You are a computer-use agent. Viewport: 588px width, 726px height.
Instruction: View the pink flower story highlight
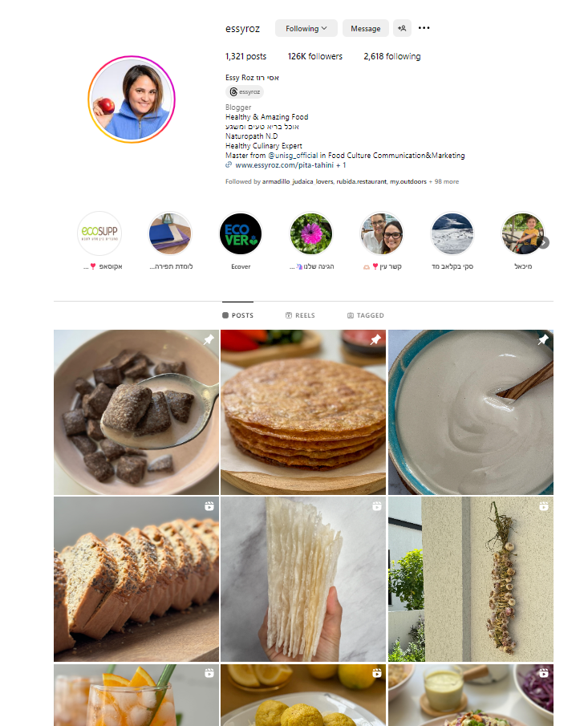[x=311, y=233]
